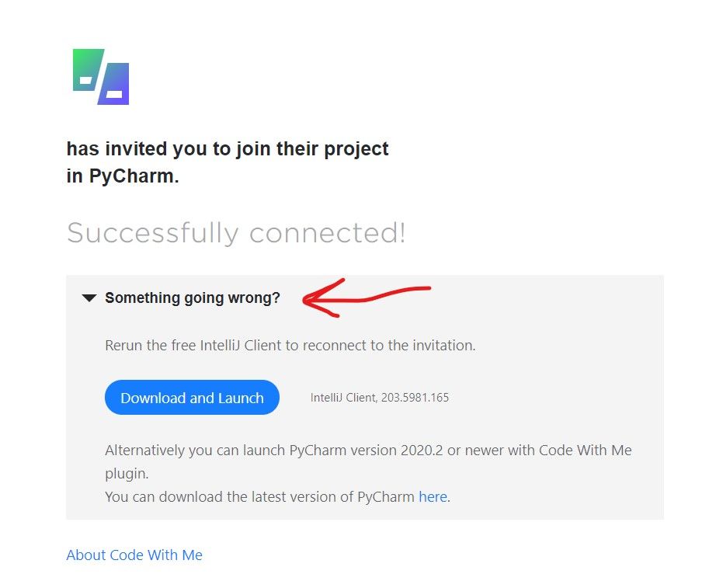Click the 'has invited you to join' heading line
This screenshot has height=588, width=716.
click(x=228, y=149)
